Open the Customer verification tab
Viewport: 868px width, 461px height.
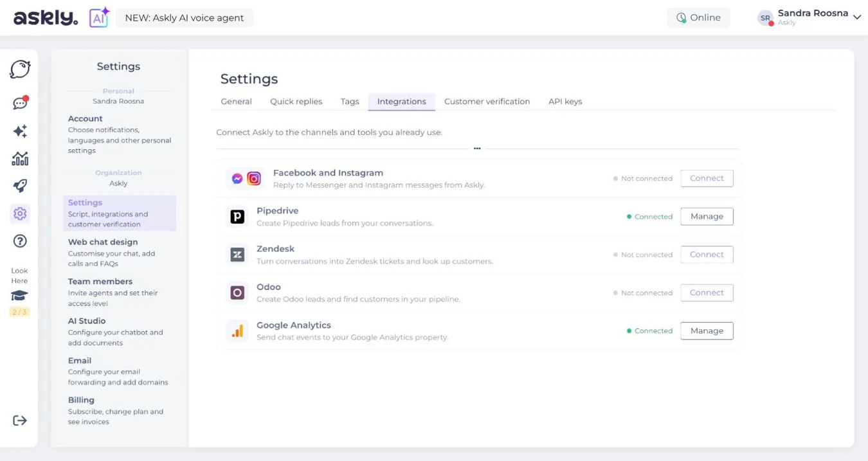point(487,102)
